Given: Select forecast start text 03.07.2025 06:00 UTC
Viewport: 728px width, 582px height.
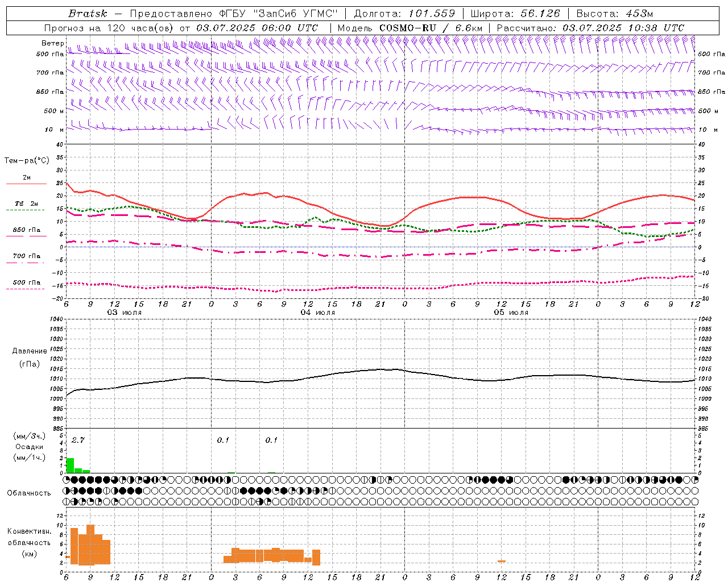Looking at the screenshot, I should [257, 28].
